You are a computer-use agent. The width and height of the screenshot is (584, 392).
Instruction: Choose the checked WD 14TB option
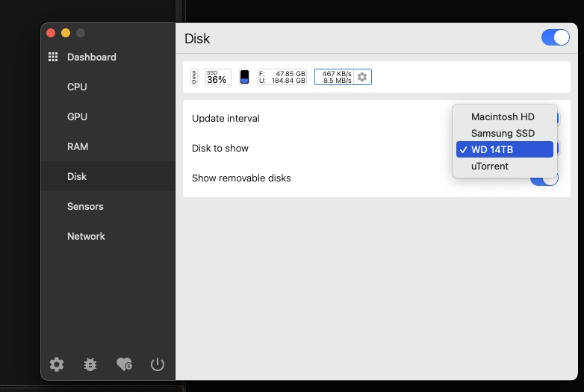505,149
